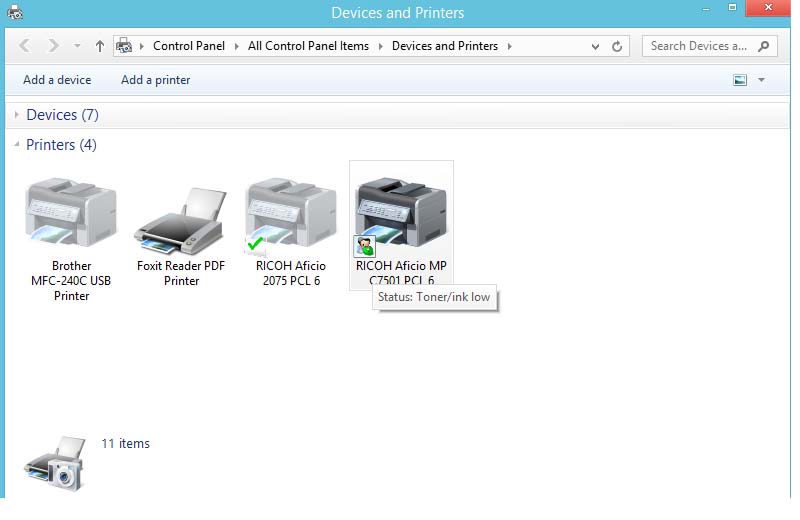Click the Up one level arrow
The image size is (800, 520).
pos(100,46)
